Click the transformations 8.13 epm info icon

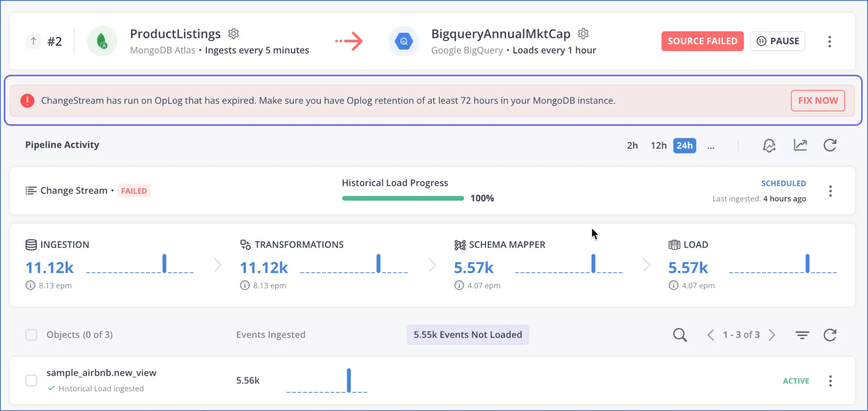(x=245, y=285)
